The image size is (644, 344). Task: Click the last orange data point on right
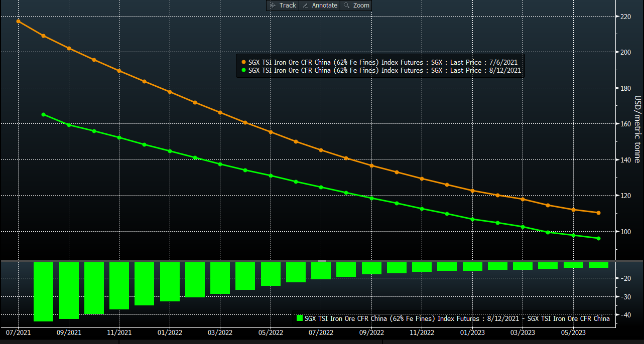click(598, 213)
